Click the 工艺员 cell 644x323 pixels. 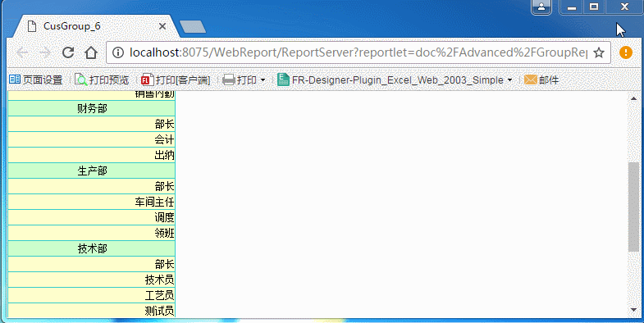coord(92,295)
